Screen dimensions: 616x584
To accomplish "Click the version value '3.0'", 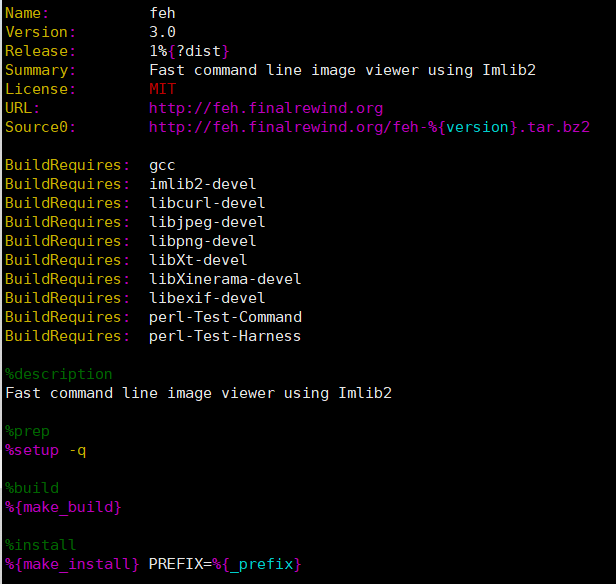I will pos(162,32).
